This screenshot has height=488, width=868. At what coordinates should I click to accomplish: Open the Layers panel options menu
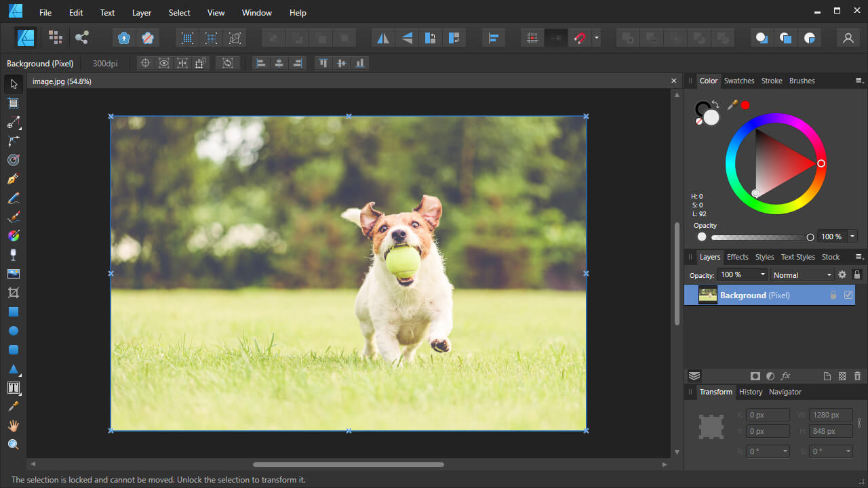(x=859, y=257)
